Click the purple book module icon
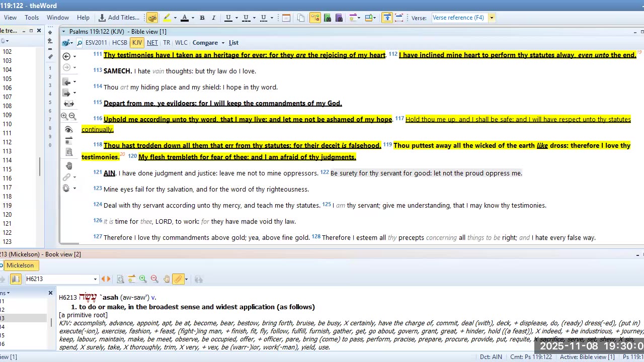The height and width of the screenshot is (362, 644). [339, 18]
